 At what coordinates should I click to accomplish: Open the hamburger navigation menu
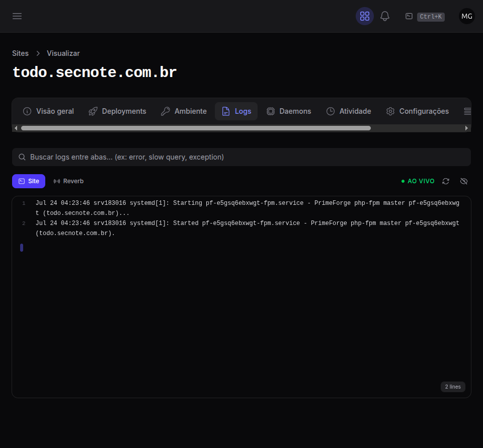tap(17, 16)
